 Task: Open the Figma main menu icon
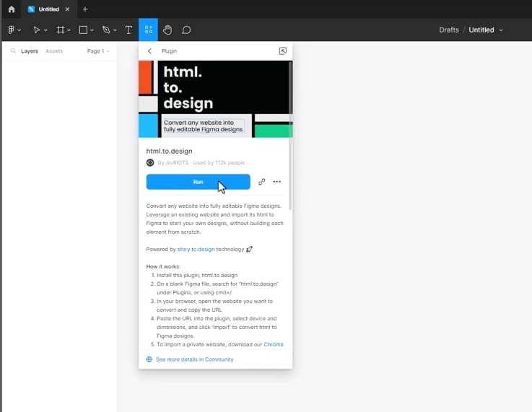pyautogui.click(x=12, y=30)
